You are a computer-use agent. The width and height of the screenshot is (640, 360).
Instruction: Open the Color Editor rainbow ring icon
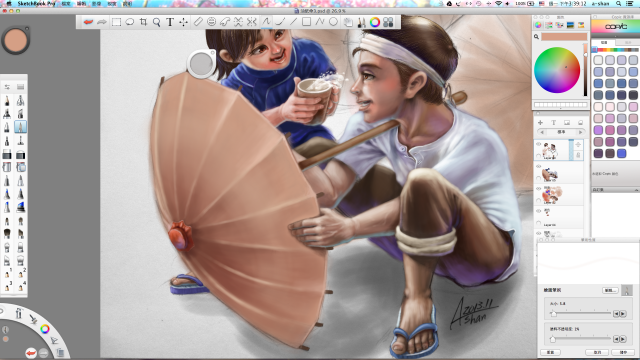click(x=375, y=22)
